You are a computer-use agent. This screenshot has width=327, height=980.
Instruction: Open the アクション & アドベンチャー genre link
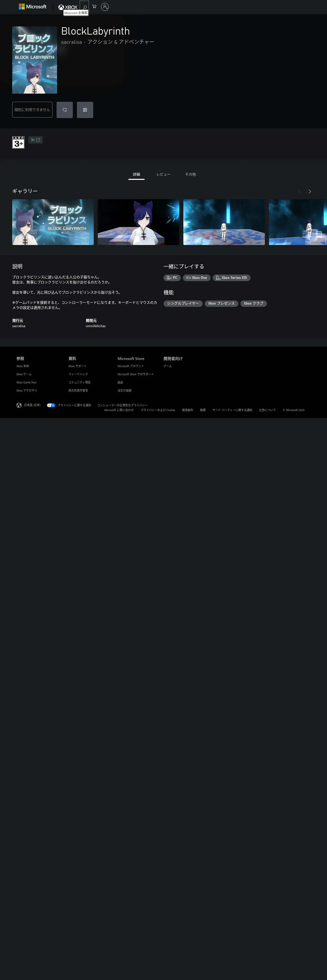(x=121, y=42)
